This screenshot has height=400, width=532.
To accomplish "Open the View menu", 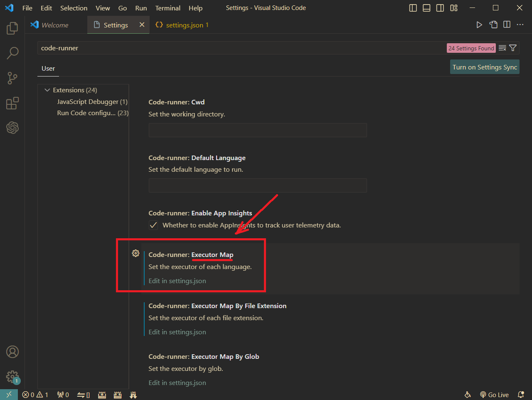I will [x=103, y=8].
